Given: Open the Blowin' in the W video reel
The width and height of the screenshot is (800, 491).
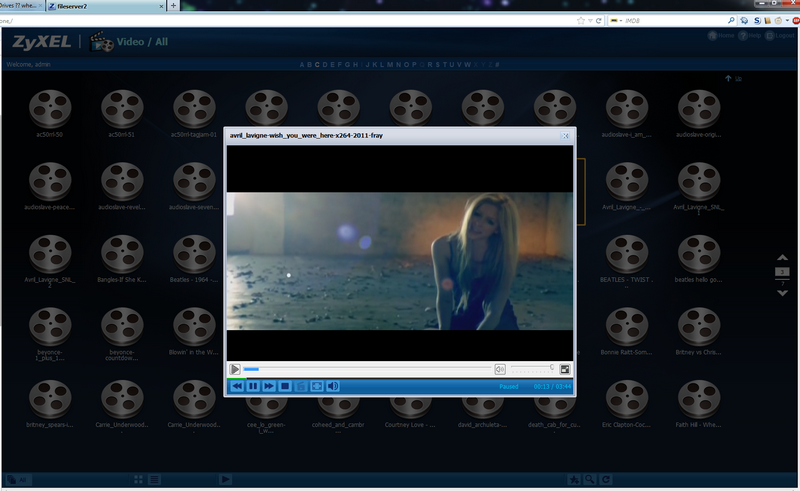Looking at the screenshot, I should (x=194, y=327).
